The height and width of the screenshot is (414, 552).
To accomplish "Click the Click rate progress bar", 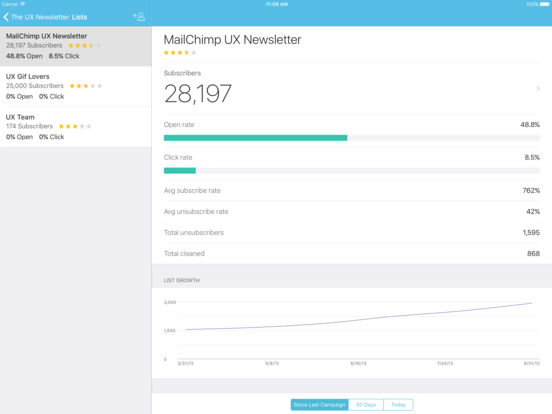I will pos(352,171).
